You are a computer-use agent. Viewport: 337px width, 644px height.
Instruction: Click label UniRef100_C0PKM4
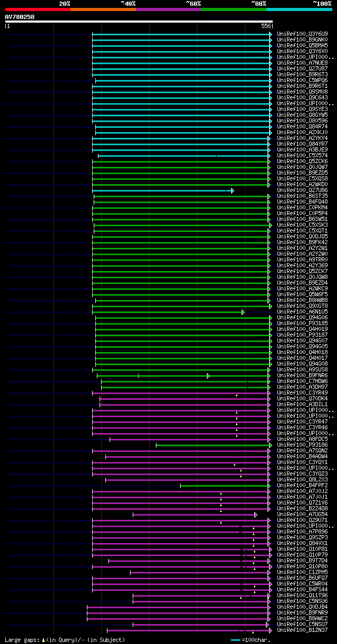click(303, 207)
